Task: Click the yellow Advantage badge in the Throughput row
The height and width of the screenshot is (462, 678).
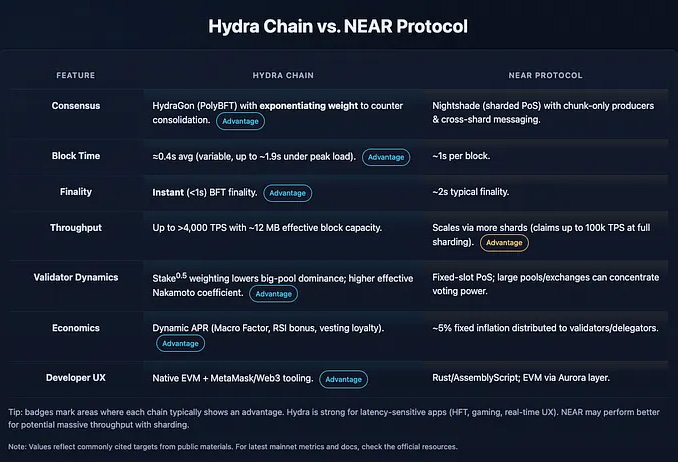Action: pos(504,242)
